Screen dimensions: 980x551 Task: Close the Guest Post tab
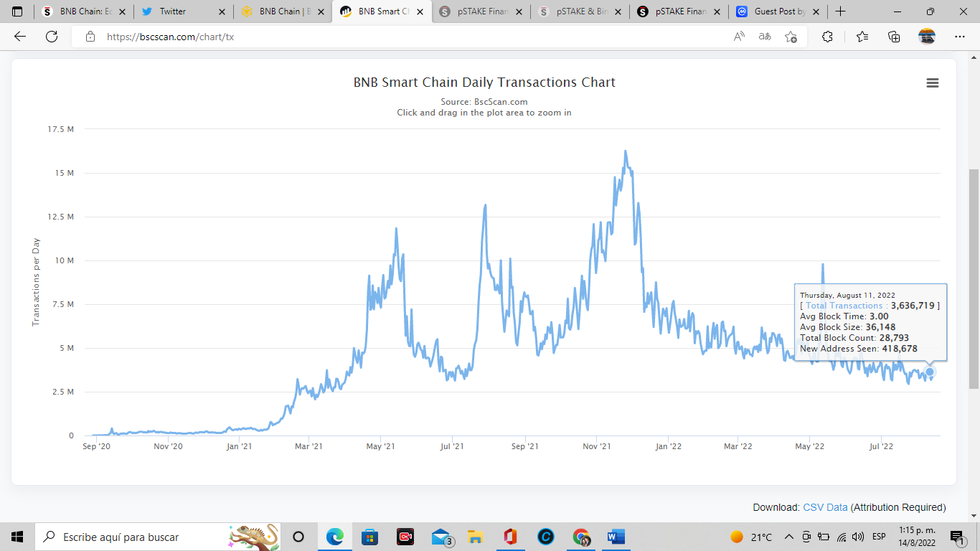coord(815,11)
